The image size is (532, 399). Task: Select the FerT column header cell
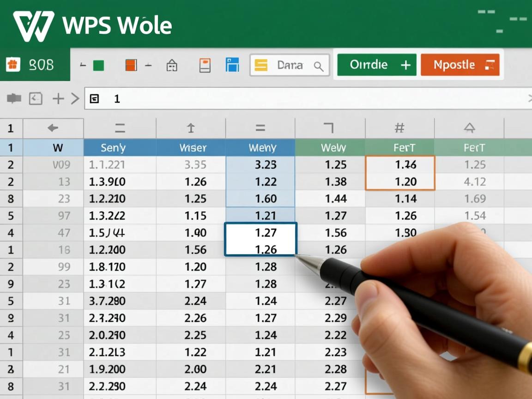404,148
